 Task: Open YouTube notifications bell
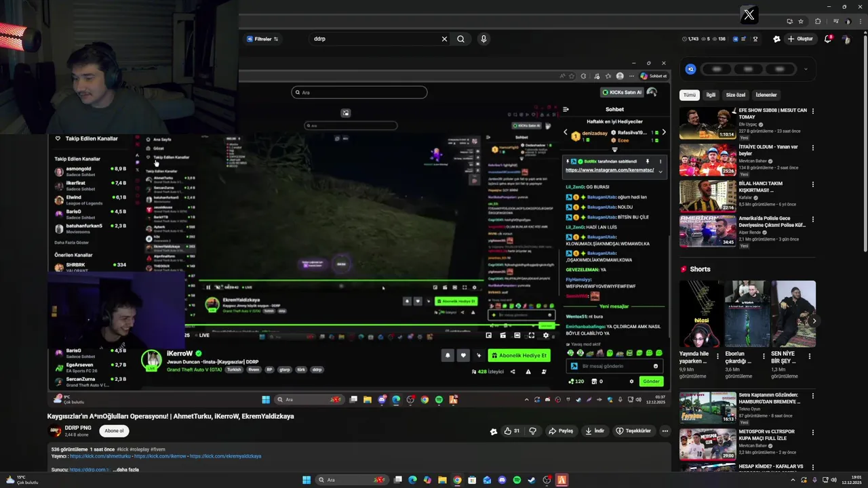[x=828, y=39]
